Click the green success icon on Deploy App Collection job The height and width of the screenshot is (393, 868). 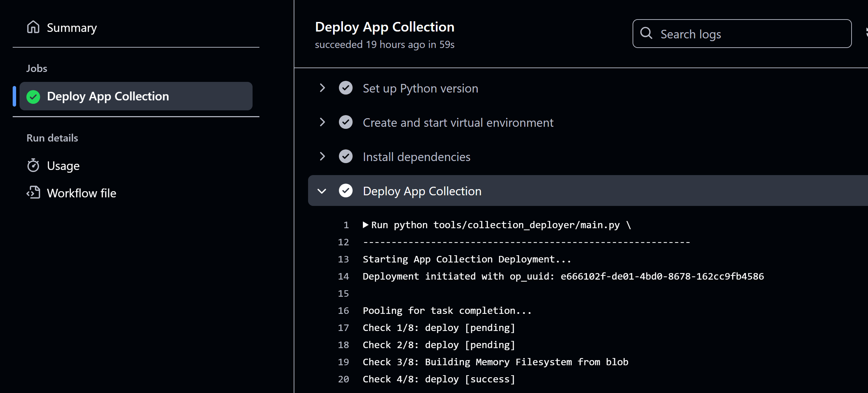pos(33,96)
